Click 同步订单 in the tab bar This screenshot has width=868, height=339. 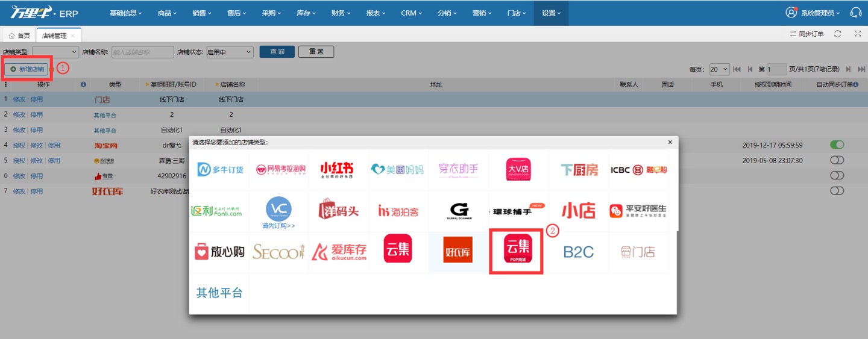(x=807, y=34)
